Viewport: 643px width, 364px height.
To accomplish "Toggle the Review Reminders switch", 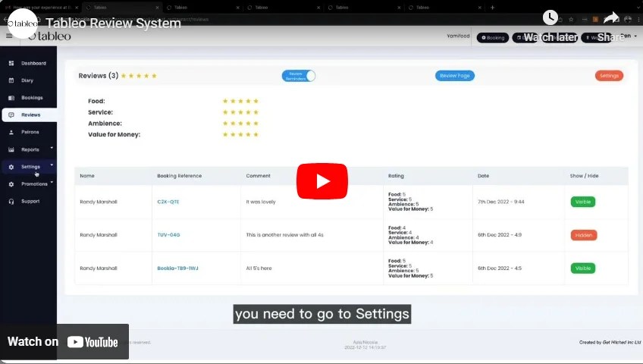I will (x=299, y=76).
